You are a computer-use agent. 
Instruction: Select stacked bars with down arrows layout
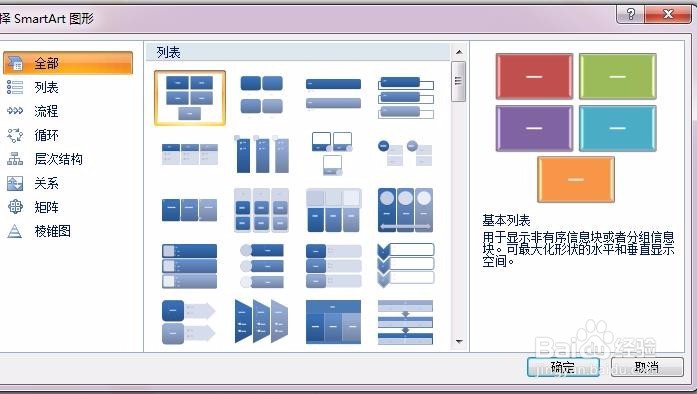tap(405, 322)
